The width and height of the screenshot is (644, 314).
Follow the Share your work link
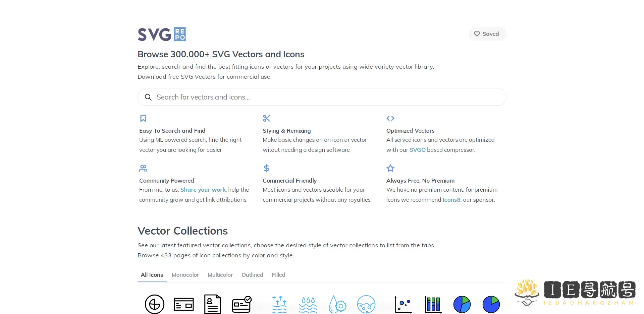point(203,190)
